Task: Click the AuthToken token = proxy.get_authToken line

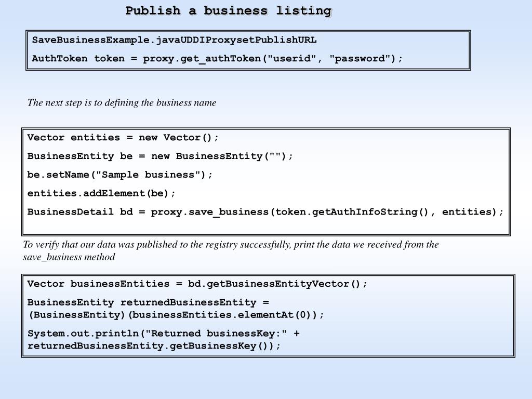Action: pos(217,59)
